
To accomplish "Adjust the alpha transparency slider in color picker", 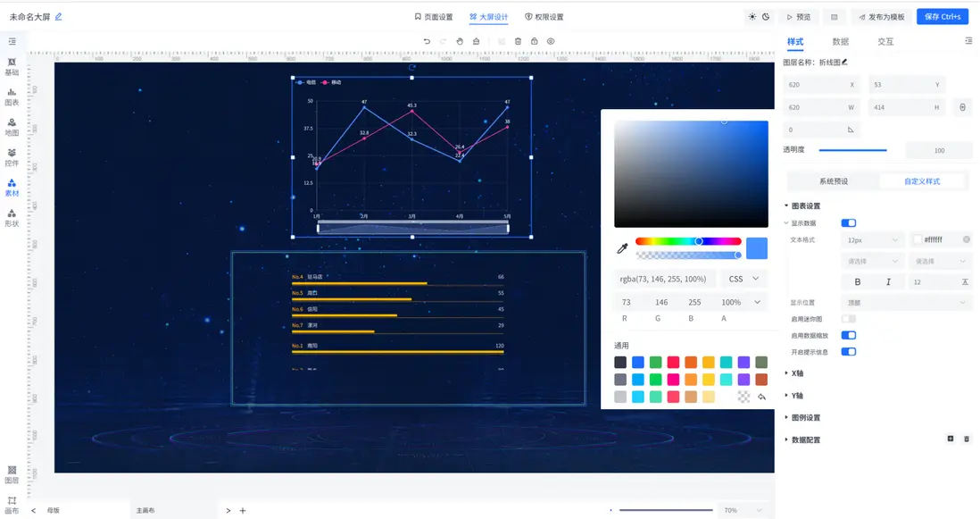I will (688, 255).
